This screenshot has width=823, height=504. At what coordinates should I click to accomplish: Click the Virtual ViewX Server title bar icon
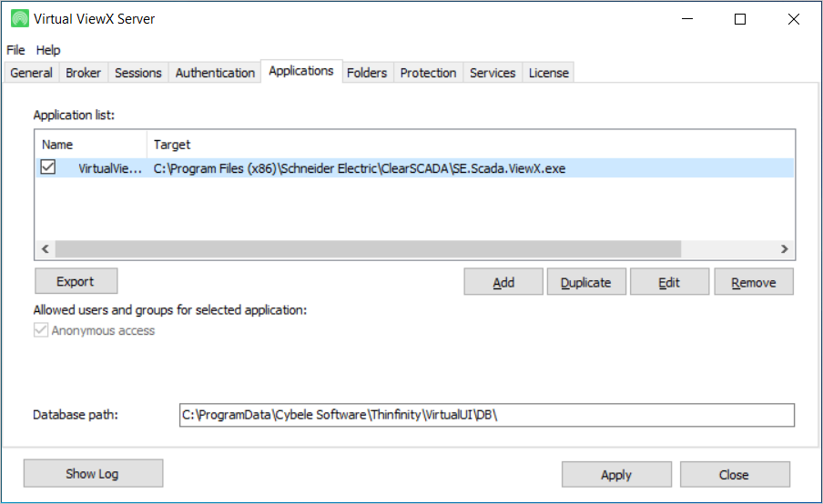pyautogui.click(x=18, y=19)
